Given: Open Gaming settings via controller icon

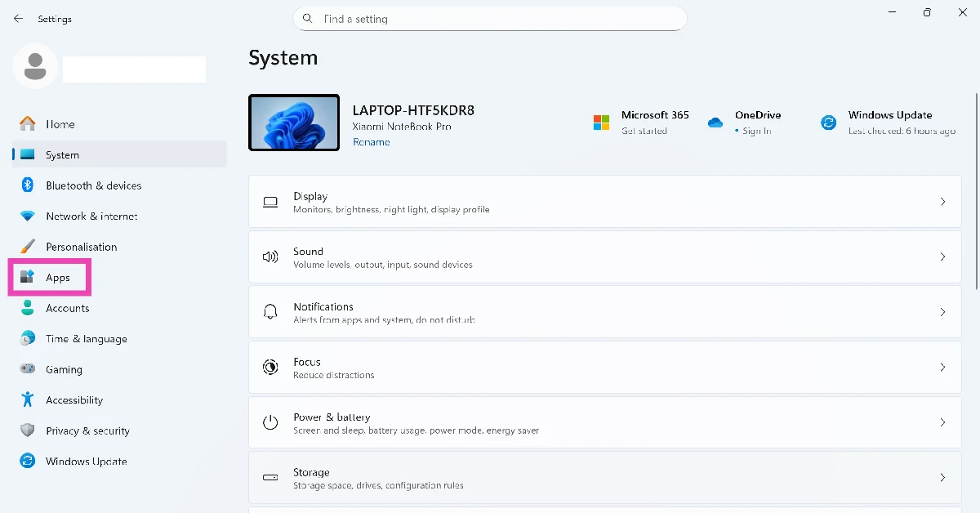Looking at the screenshot, I should [27, 369].
